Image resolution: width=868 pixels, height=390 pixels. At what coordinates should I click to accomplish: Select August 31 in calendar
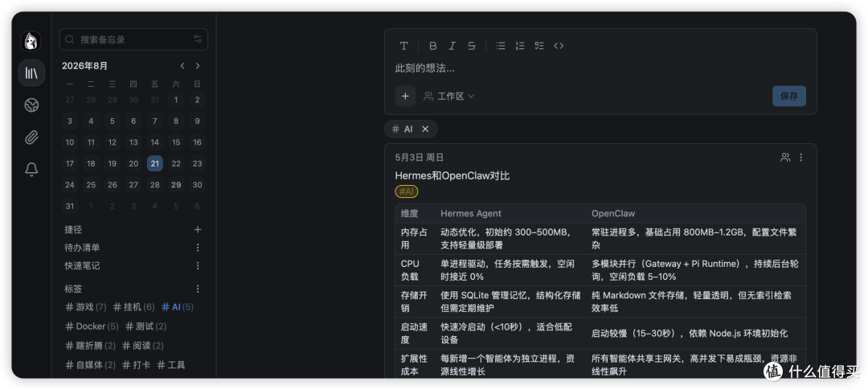coord(70,206)
